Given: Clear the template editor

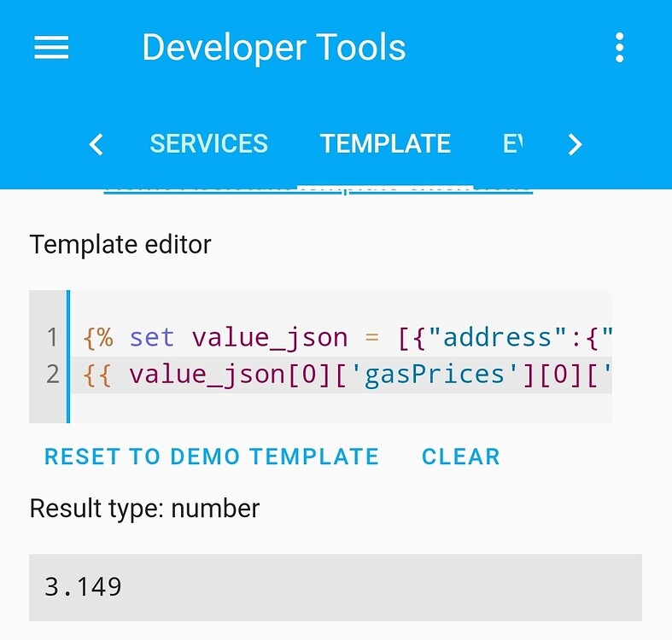Looking at the screenshot, I should point(461,457).
